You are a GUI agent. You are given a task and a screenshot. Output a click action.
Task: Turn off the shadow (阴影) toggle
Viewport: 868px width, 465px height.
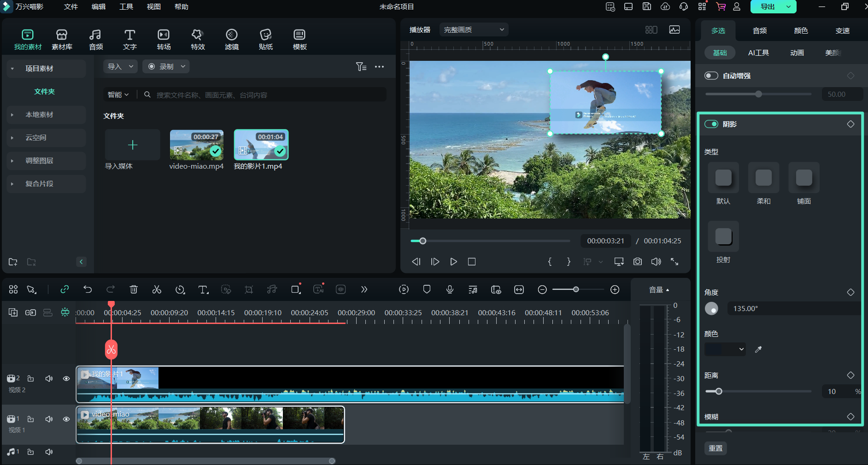(711, 124)
